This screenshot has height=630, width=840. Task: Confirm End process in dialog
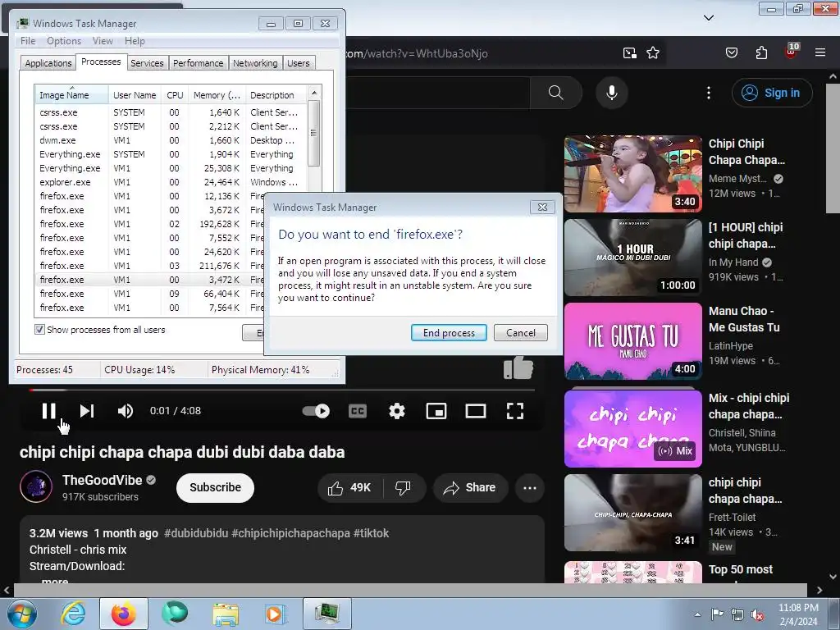[x=449, y=333]
